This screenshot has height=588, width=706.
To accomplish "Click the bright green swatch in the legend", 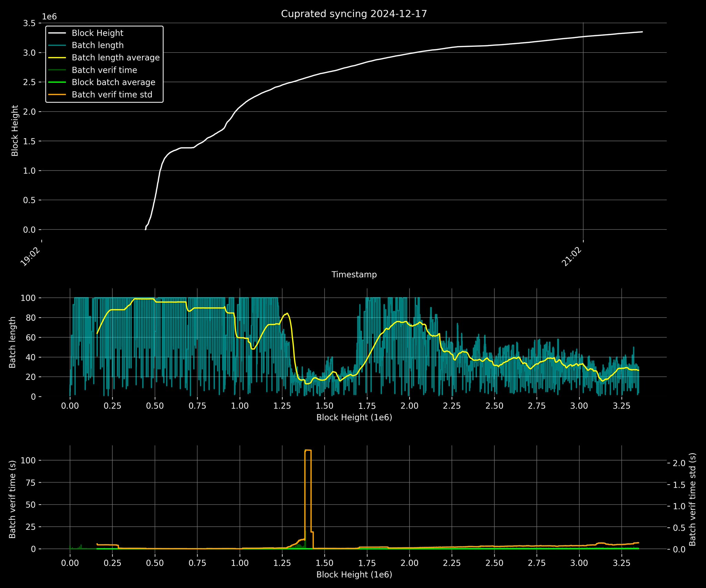I will [57, 82].
